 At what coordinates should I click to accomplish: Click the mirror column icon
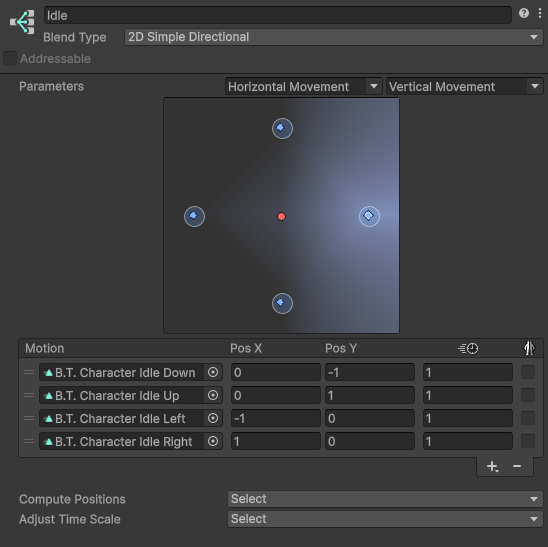529,348
